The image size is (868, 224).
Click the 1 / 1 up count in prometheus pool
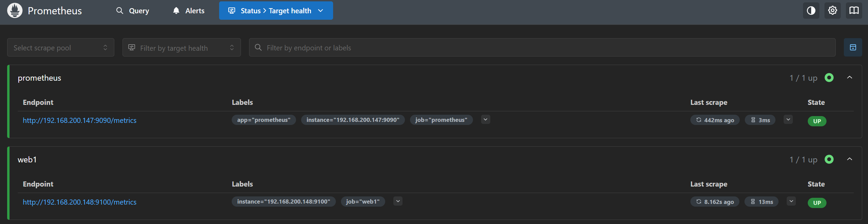pyautogui.click(x=803, y=78)
